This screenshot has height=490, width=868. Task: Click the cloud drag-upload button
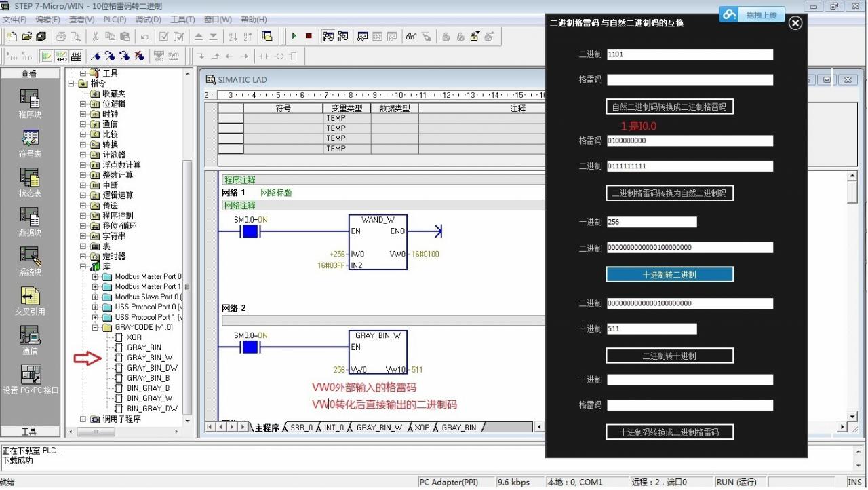pyautogui.click(x=752, y=14)
